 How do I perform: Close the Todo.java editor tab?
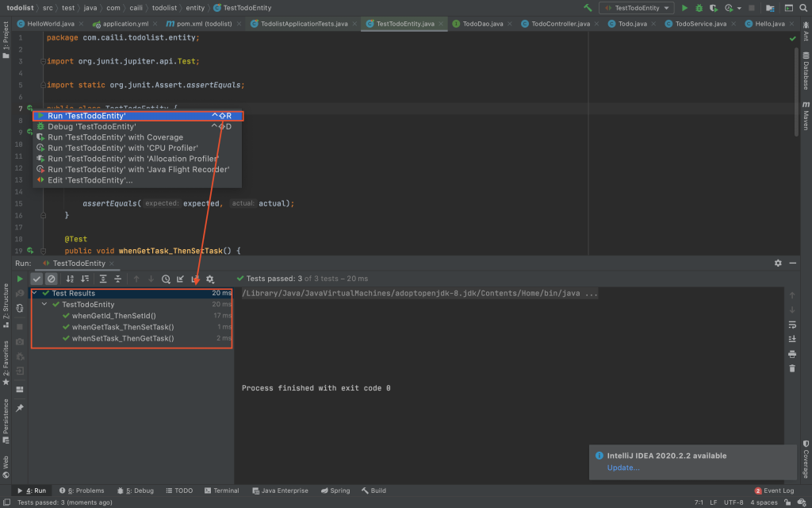tap(653, 24)
